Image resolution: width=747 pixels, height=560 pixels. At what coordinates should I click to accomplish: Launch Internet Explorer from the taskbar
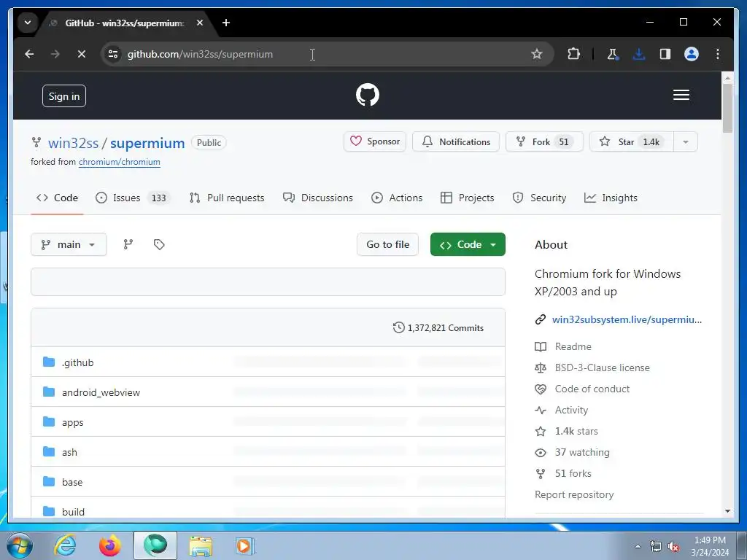(x=65, y=545)
